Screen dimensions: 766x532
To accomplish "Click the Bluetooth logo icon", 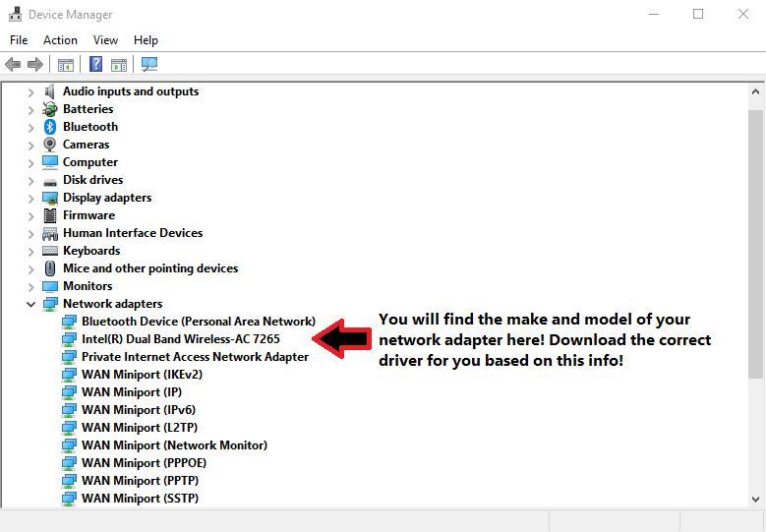I will (50, 127).
